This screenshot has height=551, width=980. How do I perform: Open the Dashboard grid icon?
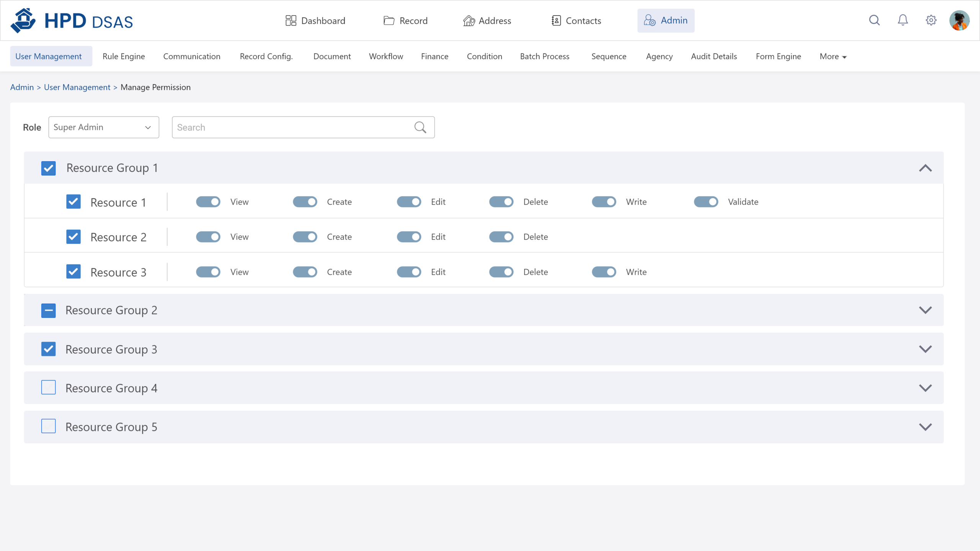tap(291, 21)
